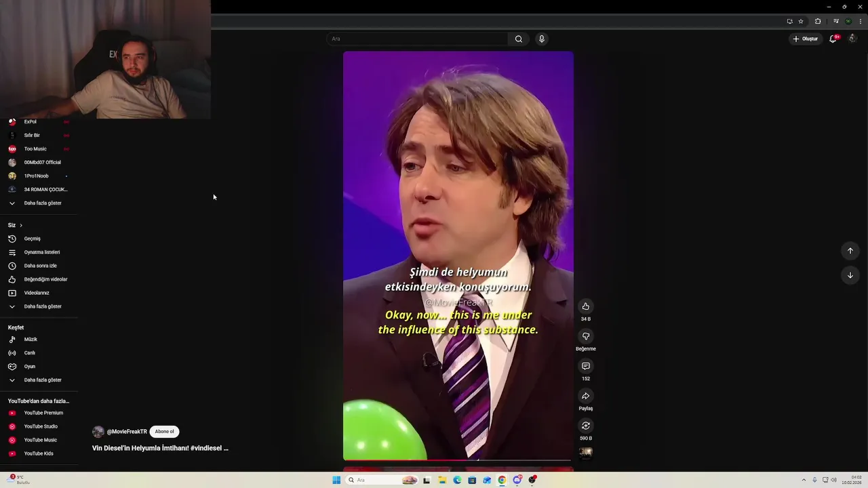The width and height of the screenshot is (868, 488).
Task: Open Chrome three-dot menu
Action: (860, 21)
